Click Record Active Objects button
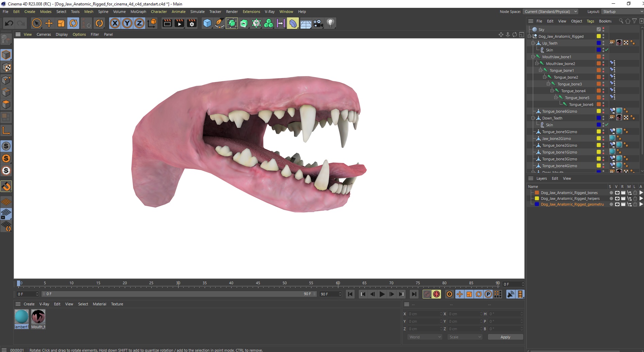The image size is (644, 352). click(427, 294)
